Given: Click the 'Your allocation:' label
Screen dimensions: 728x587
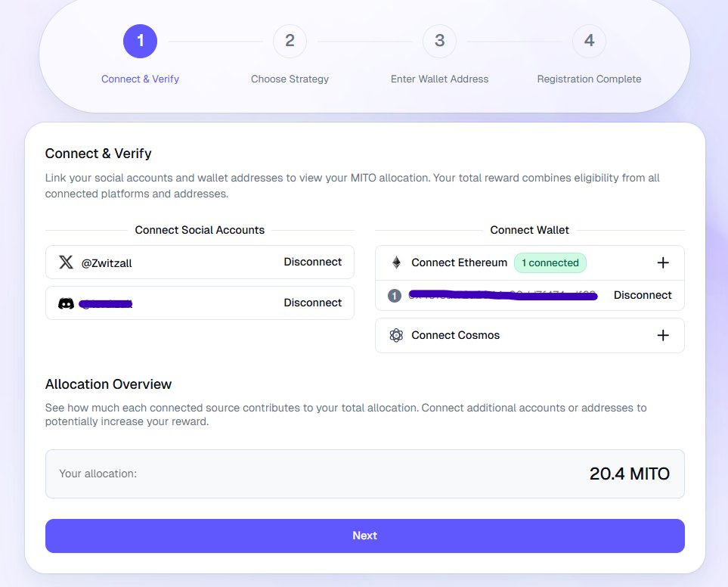Looking at the screenshot, I should 98,474.
